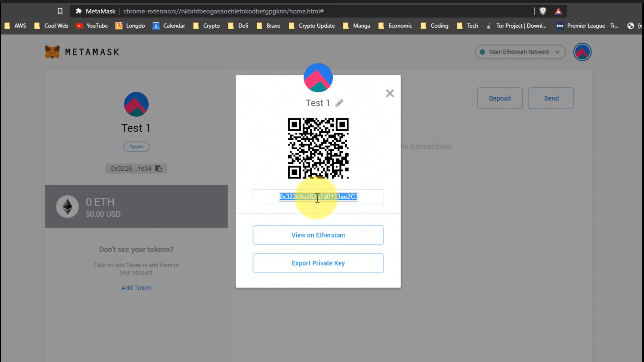
Task: Click the Deposit button
Action: point(499,98)
